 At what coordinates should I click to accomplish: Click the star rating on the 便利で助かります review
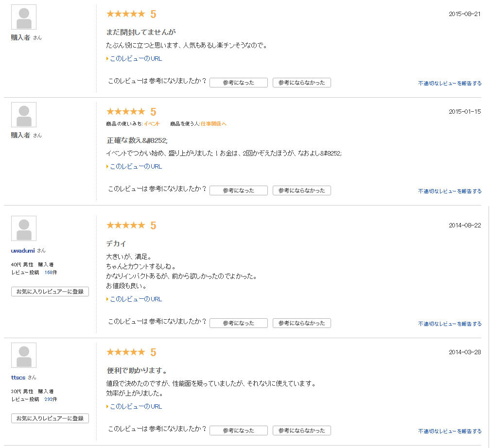click(x=125, y=352)
